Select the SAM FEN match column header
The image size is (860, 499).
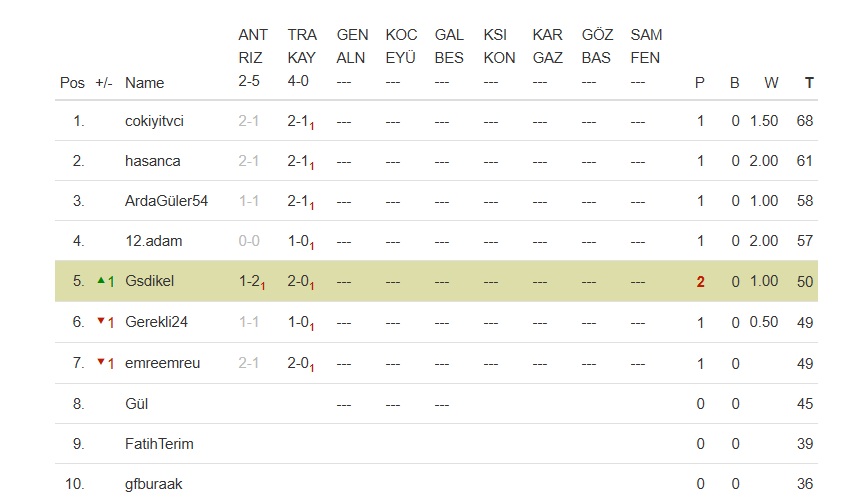tap(645, 46)
